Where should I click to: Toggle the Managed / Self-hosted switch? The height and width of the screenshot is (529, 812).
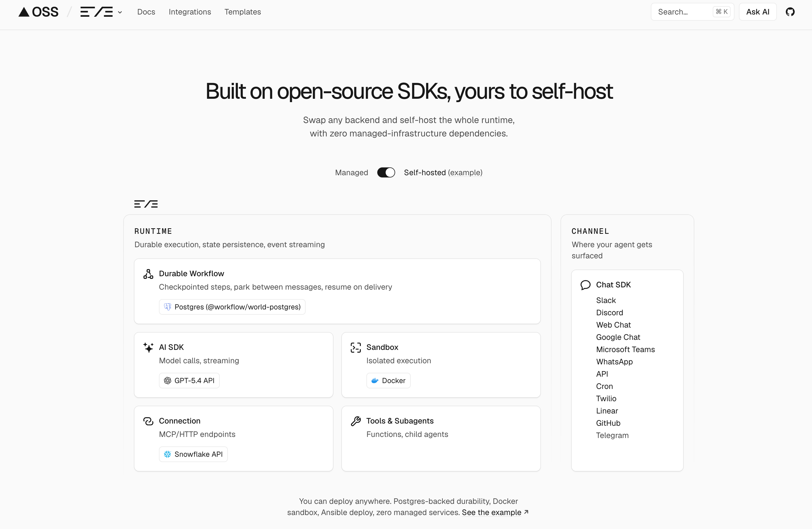pos(386,173)
